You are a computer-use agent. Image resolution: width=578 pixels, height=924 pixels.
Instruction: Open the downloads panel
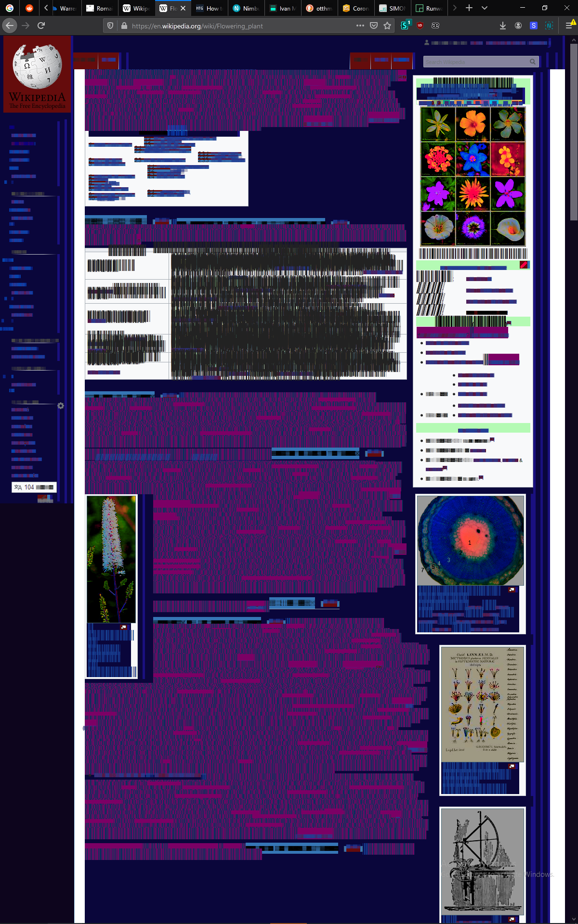pyautogui.click(x=503, y=26)
